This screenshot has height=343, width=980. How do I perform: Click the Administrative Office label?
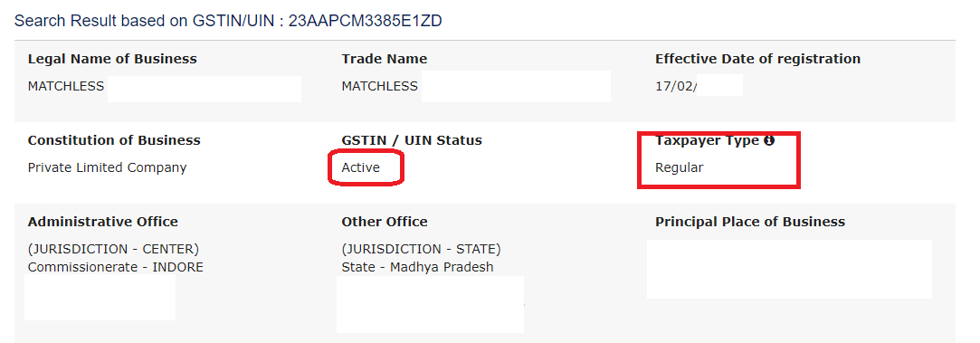(103, 222)
